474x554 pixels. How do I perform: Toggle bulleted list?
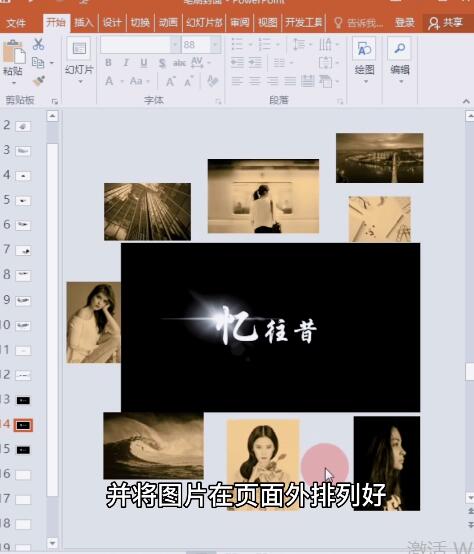[x=237, y=45]
